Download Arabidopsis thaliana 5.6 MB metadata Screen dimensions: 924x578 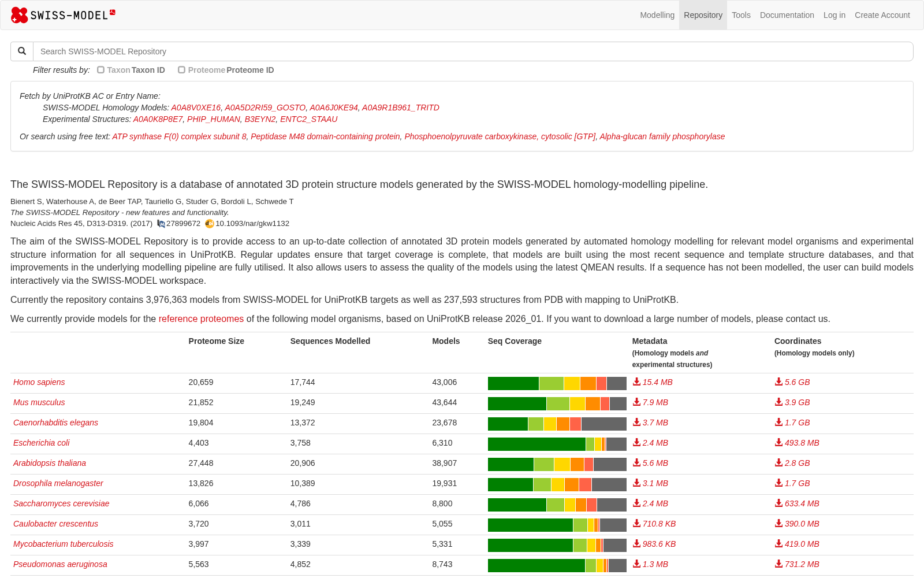click(x=650, y=463)
